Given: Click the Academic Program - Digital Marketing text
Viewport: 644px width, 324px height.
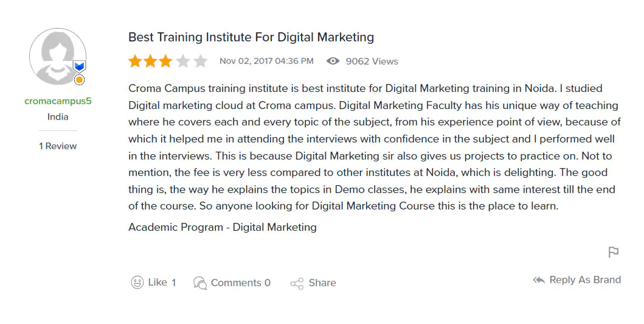Looking at the screenshot, I should (223, 227).
